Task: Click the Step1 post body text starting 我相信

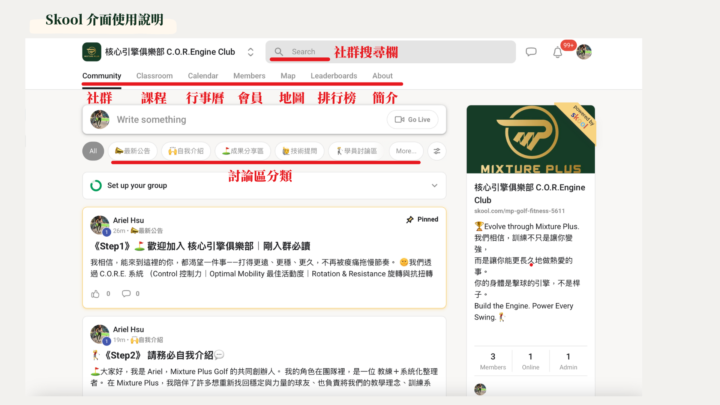Action: [x=261, y=268]
